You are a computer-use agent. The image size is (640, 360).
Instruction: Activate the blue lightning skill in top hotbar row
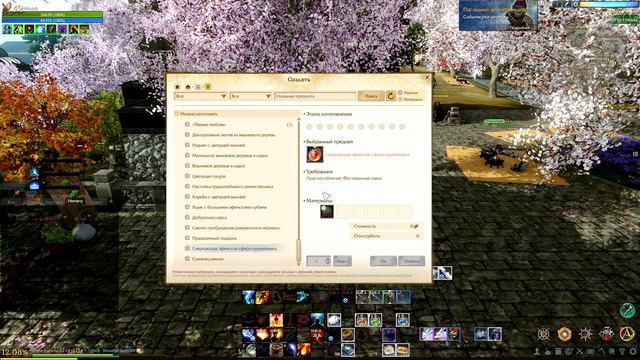(x=249, y=297)
